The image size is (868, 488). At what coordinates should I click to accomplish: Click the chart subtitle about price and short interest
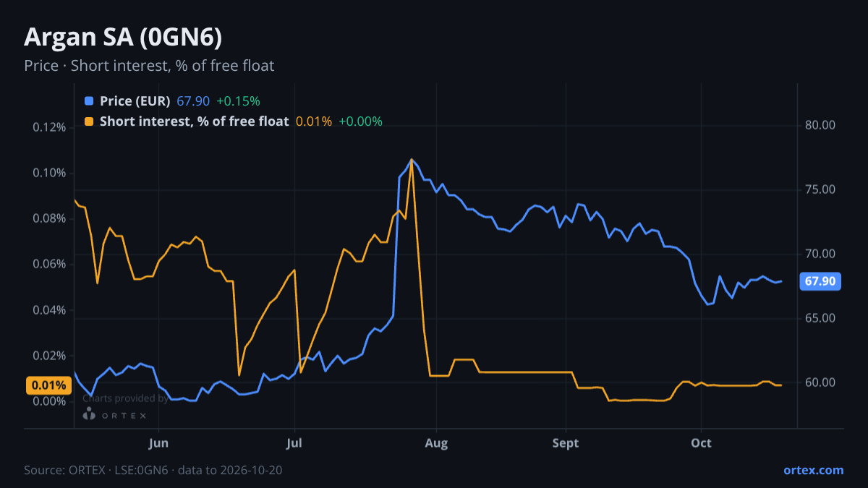pos(149,66)
